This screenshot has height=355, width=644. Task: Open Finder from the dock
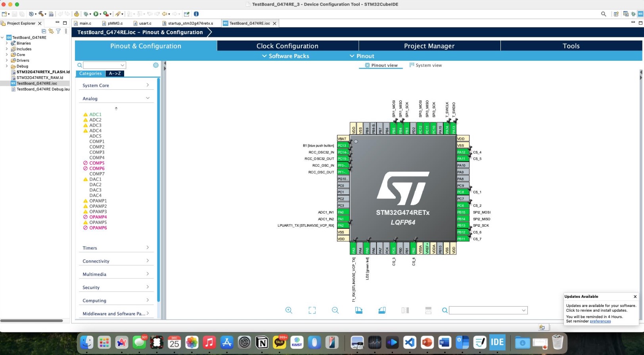(x=87, y=342)
